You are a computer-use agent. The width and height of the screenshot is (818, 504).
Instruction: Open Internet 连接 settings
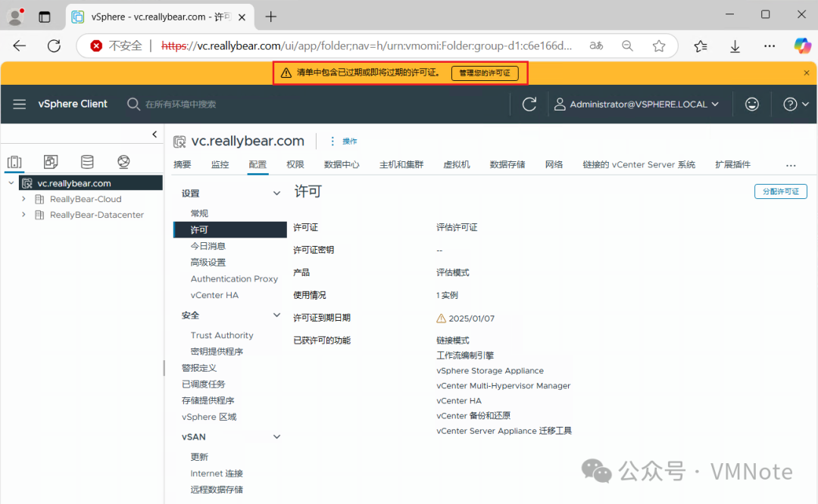click(x=217, y=473)
